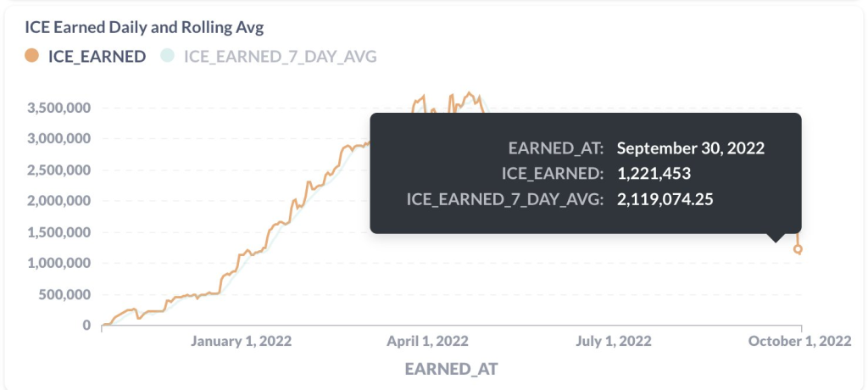Click the 1,000,000 y-axis tick label
This screenshot has height=390, width=868.
59,264
